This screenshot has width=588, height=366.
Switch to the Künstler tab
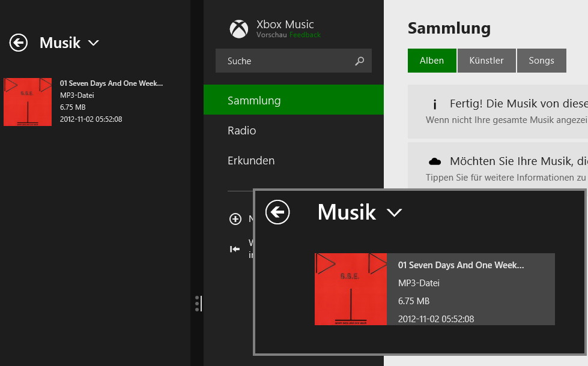486,61
